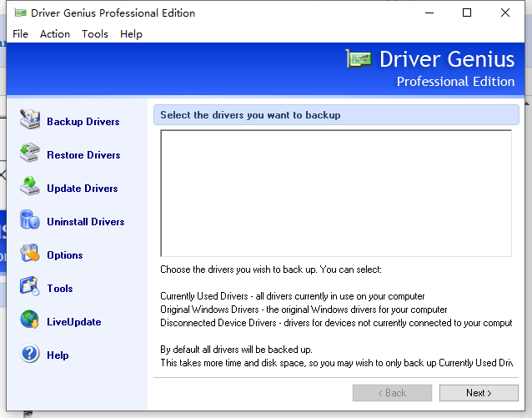Open the Action menu
532x418 pixels.
[55, 34]
